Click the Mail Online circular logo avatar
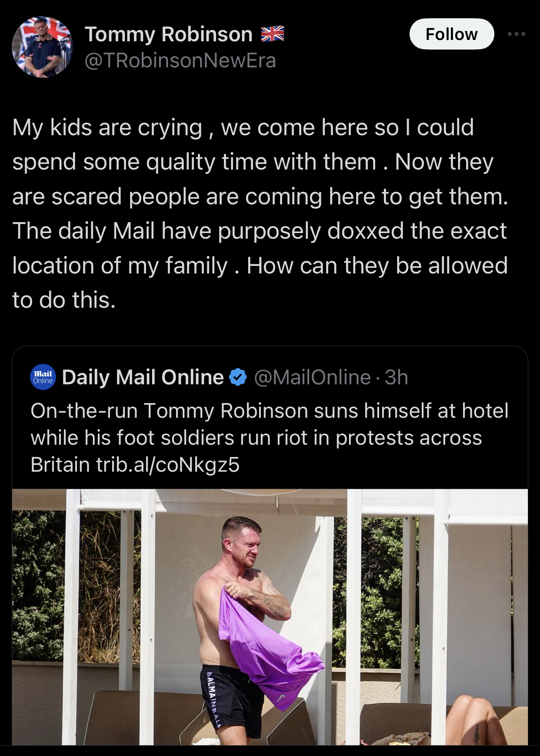The height and width of the screenshot is (756, 540). point(43,377)
